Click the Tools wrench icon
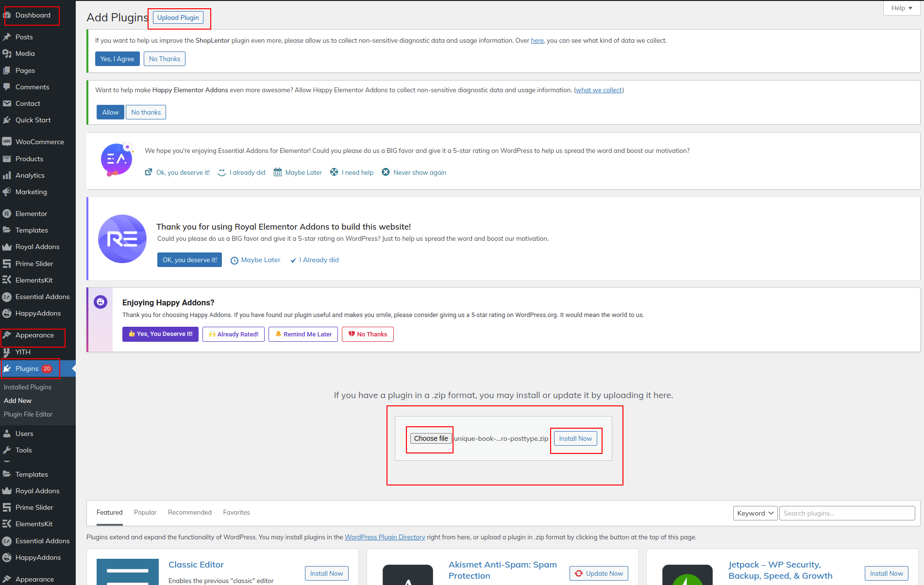The height and width of the screenshot is (585, 924). click(7, 450)
